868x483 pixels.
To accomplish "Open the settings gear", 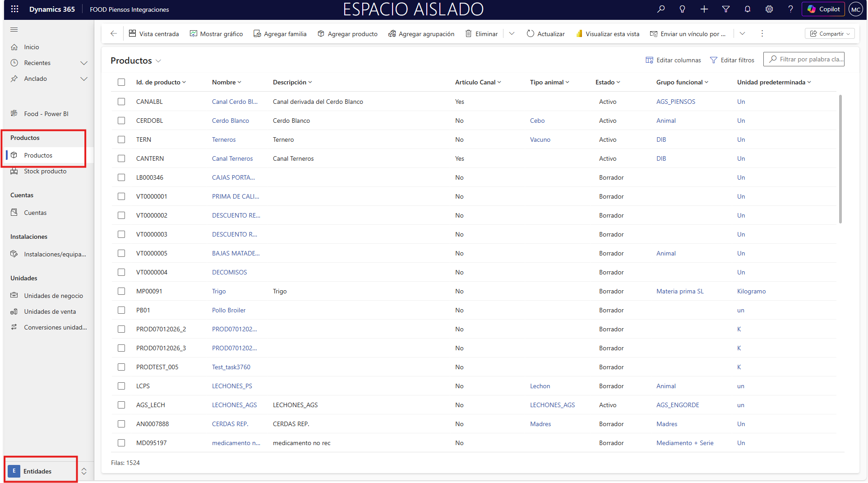I will [769, 9].
